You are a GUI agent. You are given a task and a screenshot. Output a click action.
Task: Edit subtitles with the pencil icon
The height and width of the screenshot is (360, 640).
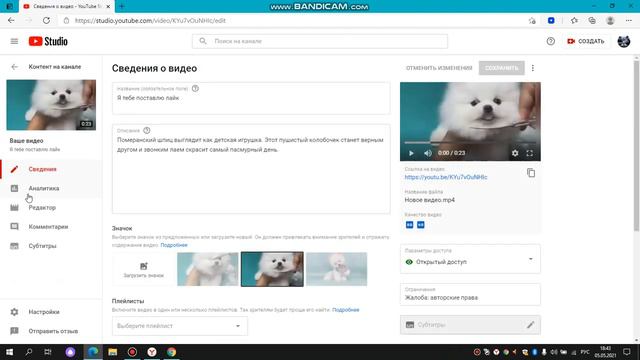tap(530, 325)
